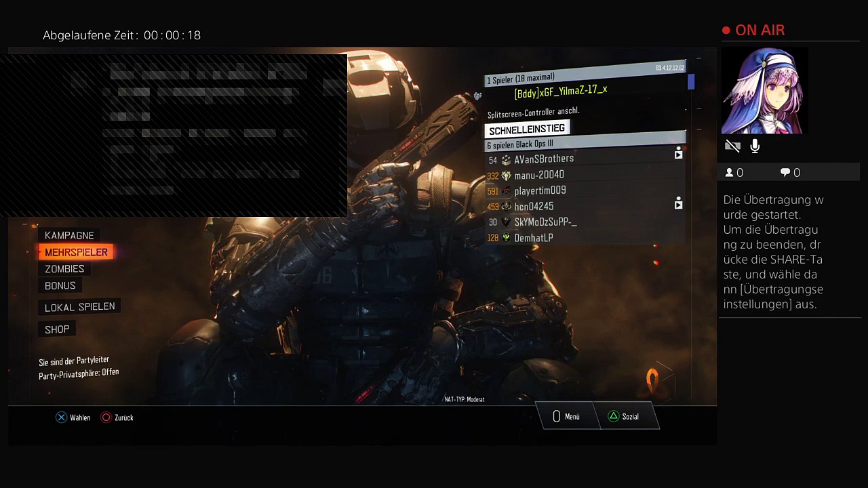Select friend SkYMoDzSuPP-_ in the list

pyautogui.click(x=546, y=222)
